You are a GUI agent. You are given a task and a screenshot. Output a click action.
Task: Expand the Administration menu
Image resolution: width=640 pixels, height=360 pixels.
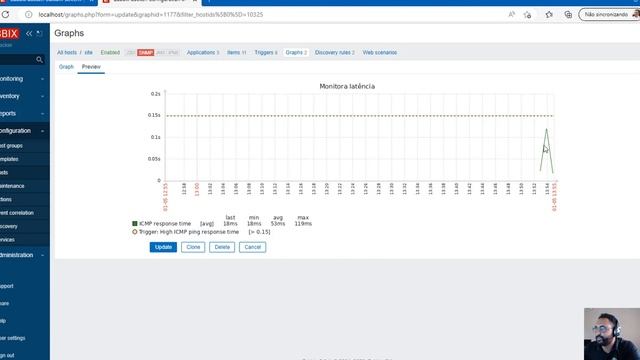tap(23, 255)
